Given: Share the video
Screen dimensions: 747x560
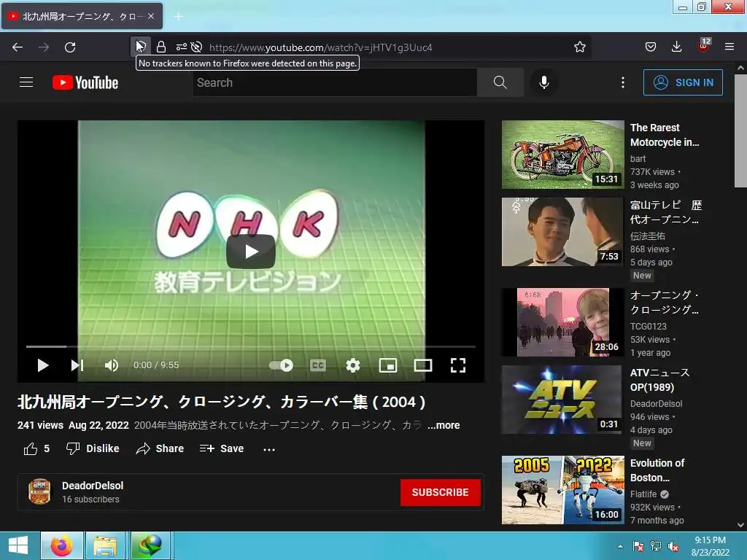Looking at the screenshot, I should [160, 448].
